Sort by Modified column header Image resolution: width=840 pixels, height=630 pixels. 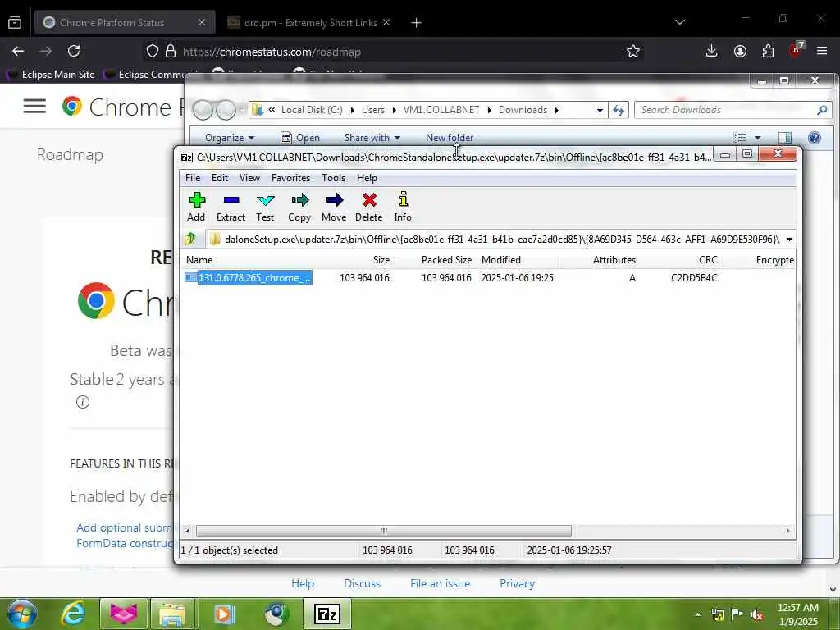click(x=501, y=260)
